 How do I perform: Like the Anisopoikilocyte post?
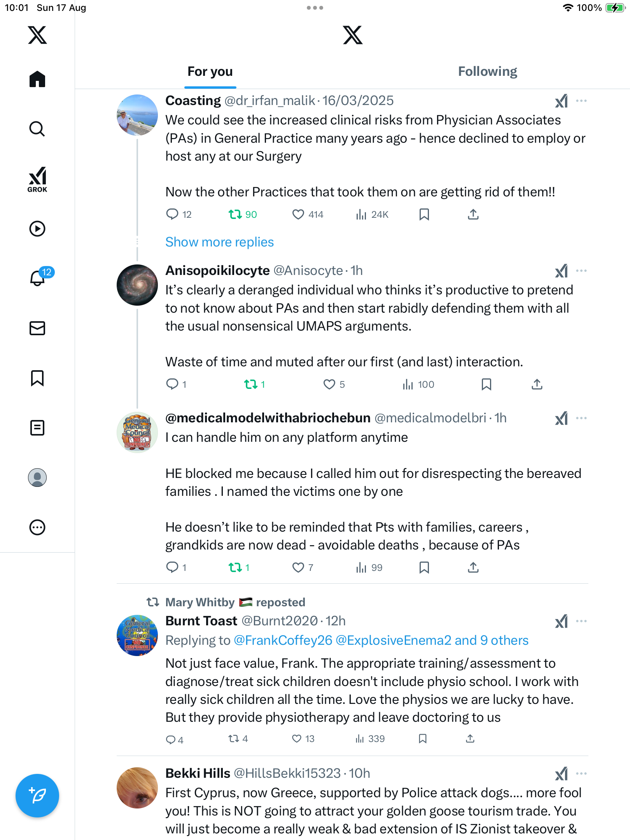[x=329, y=385]
